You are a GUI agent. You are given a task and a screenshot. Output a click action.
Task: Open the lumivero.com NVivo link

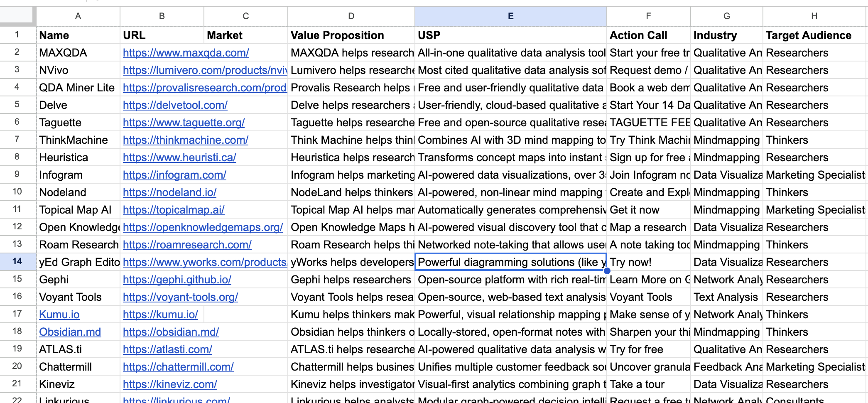(x=205, y=70)
